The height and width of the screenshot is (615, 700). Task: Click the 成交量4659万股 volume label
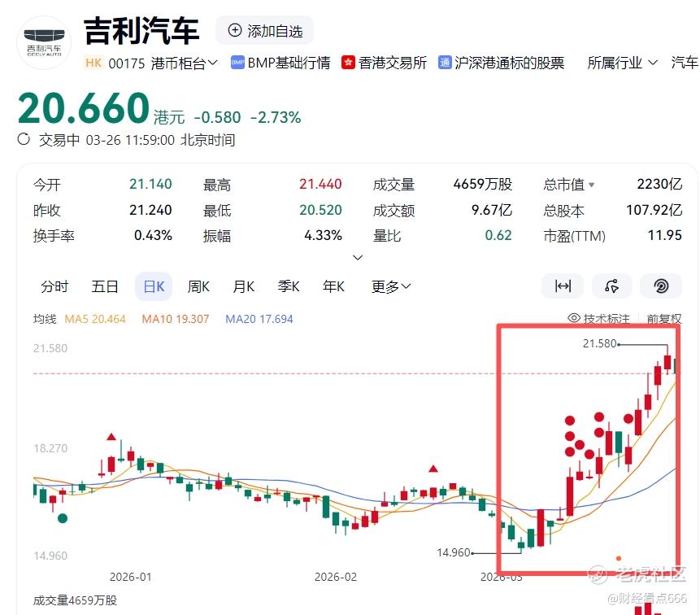tap(75, 600)
